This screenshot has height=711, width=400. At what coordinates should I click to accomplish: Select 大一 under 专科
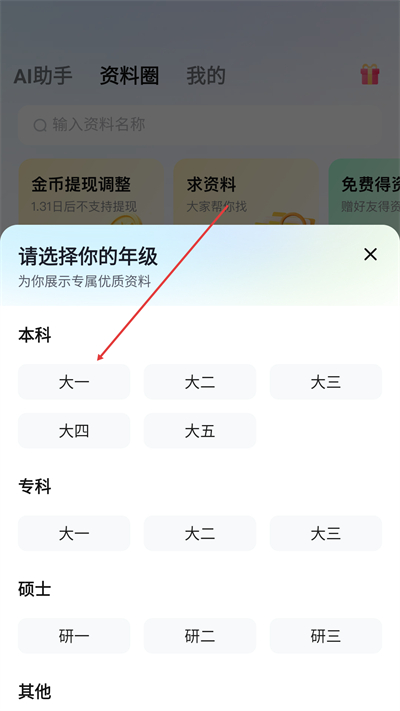tap(74, 533)
